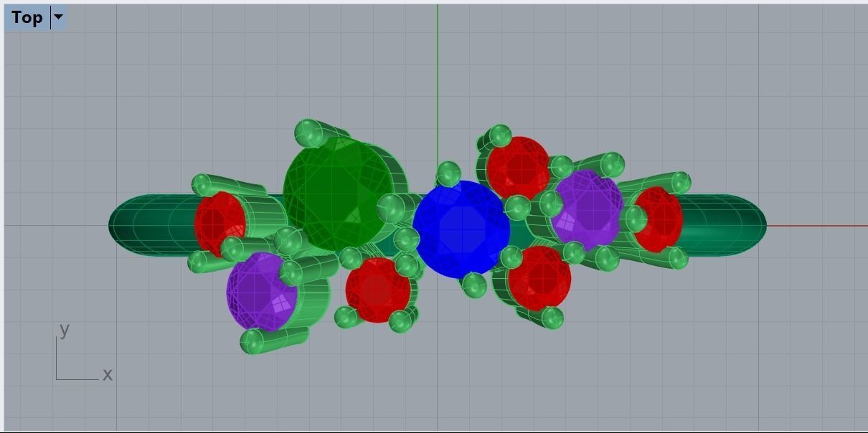
Task: Select the purple gem below the green gemstone
Action: coord(261,291)
